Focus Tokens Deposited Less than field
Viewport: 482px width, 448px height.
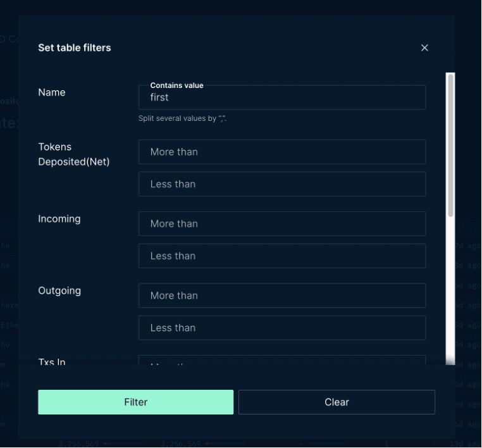[281, 184]
